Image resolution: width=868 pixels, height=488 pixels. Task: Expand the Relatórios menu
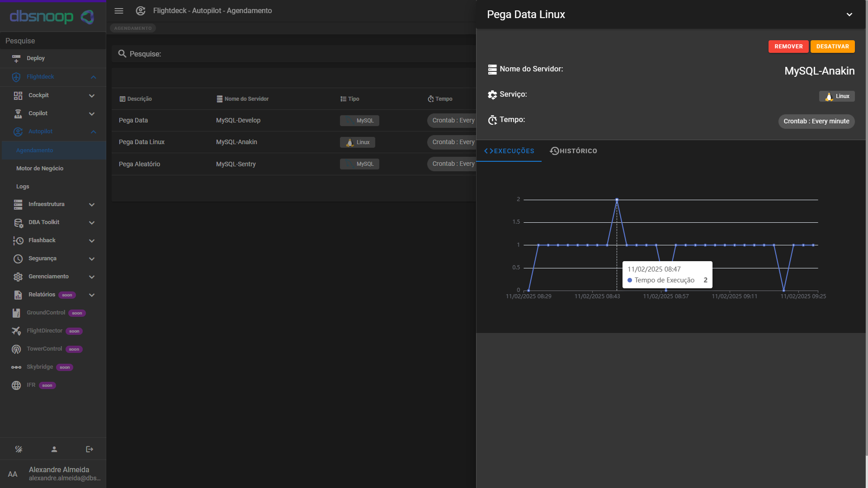[92, 295]
